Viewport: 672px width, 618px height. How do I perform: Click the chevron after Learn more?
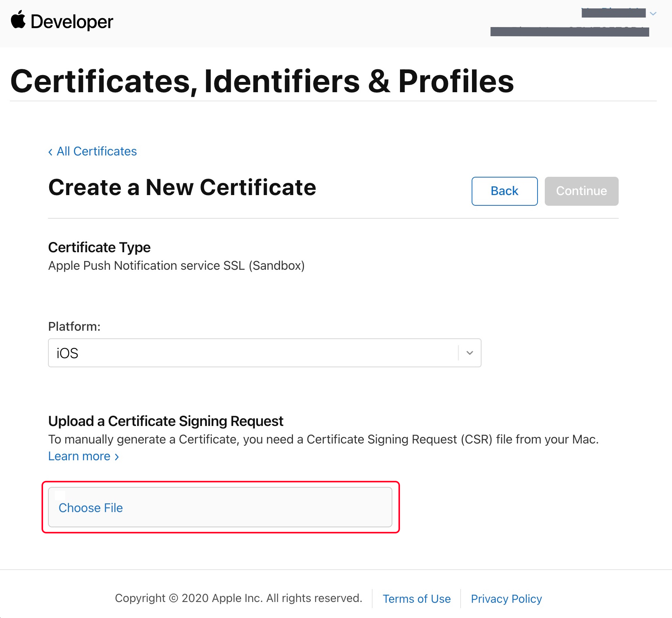(x=117, y=456)
